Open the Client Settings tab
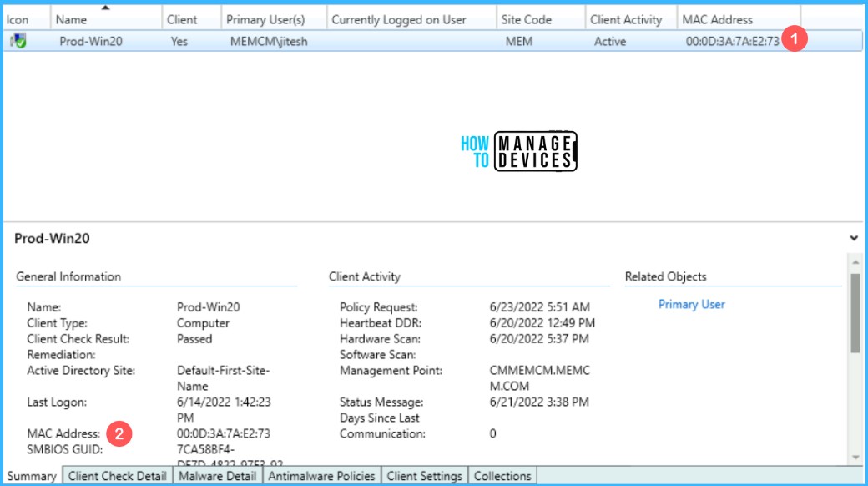Screen dimensions: 868x486 click(x=424, y=476)
